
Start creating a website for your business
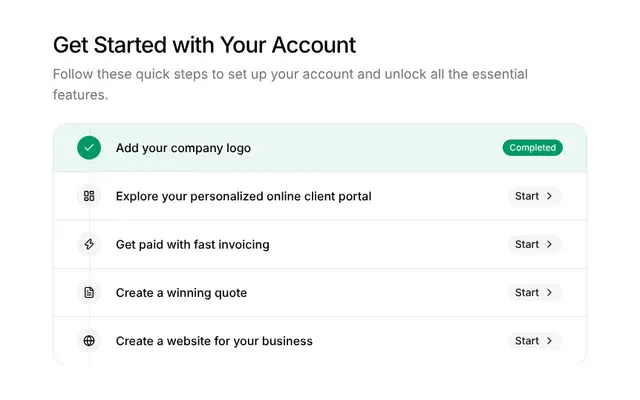535,340
